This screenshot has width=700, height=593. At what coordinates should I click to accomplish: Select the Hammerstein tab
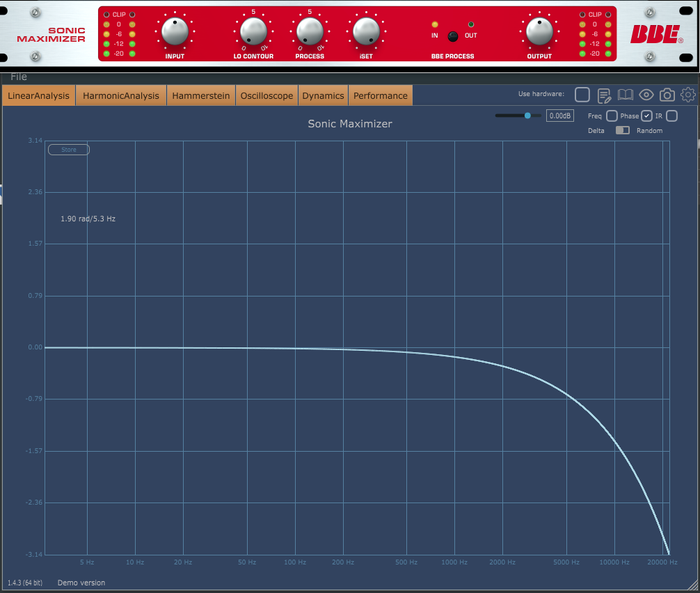(x=201, y=95)
